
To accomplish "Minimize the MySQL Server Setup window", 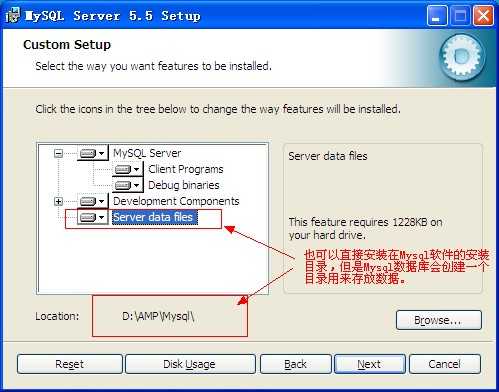I will click(x=437, y=16).
